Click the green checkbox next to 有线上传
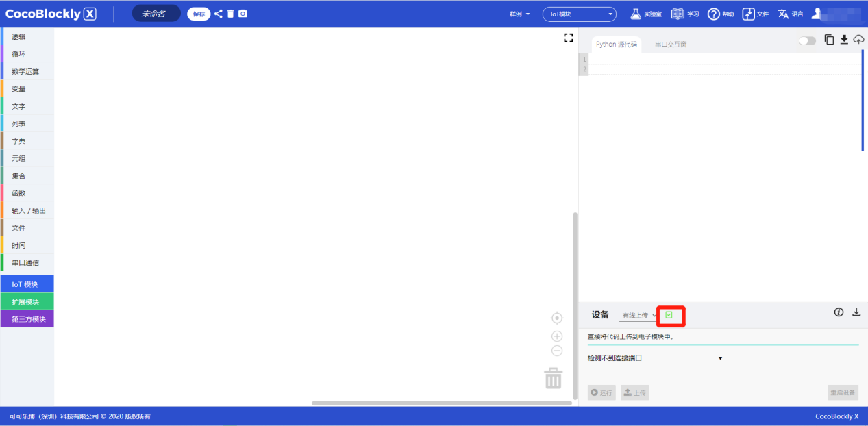 pyautogui.click(x=669, y=315)
